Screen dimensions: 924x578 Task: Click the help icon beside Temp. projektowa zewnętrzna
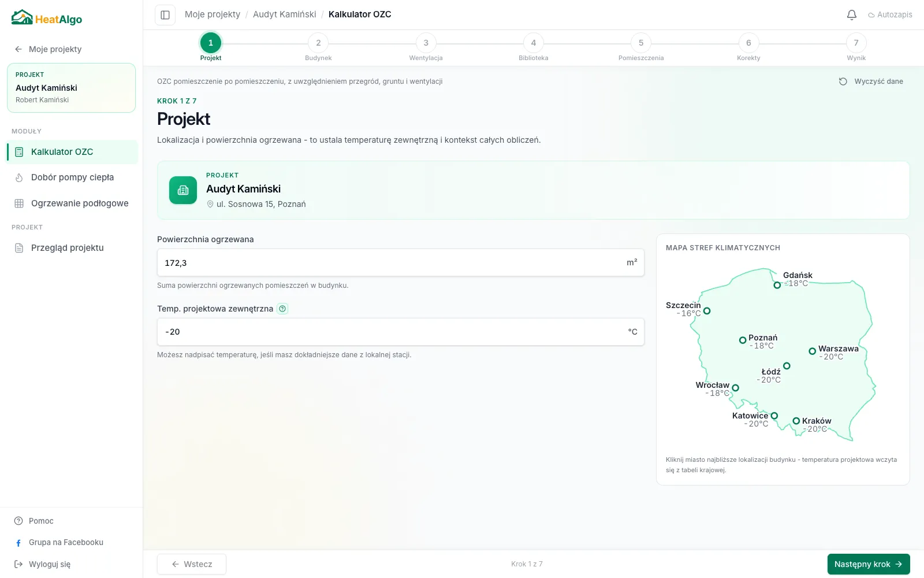pos(282,309)
